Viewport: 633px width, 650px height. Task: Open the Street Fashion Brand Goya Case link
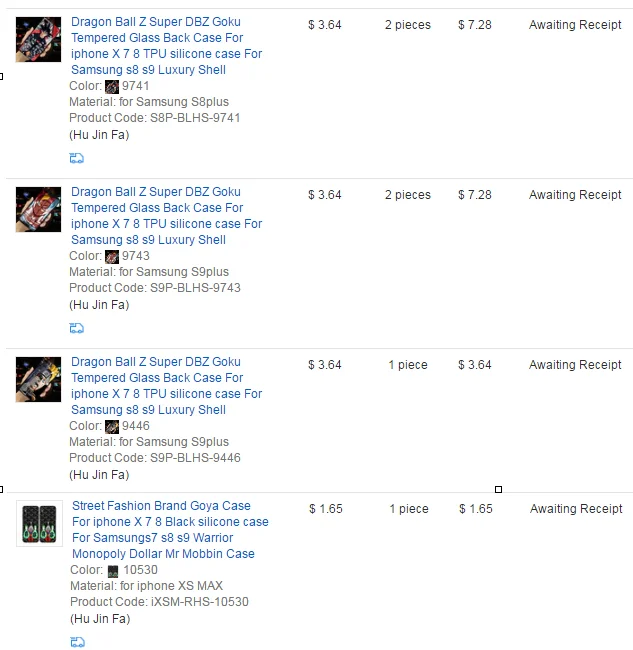coord(170,530)
